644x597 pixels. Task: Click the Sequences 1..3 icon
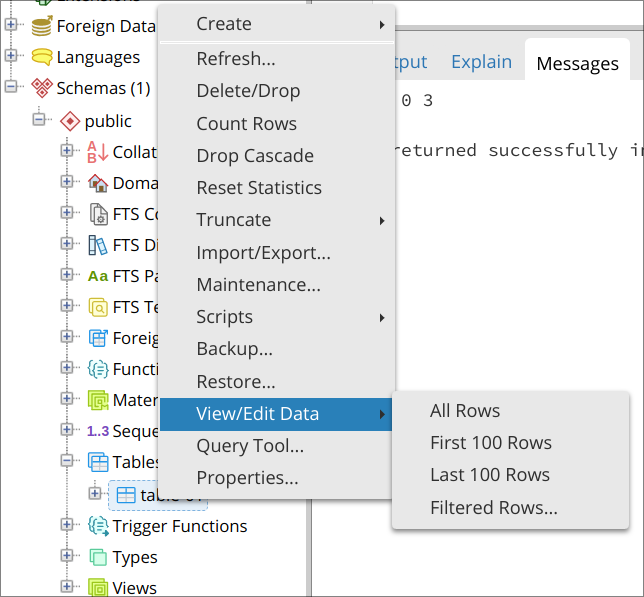(x=98, y=431)
